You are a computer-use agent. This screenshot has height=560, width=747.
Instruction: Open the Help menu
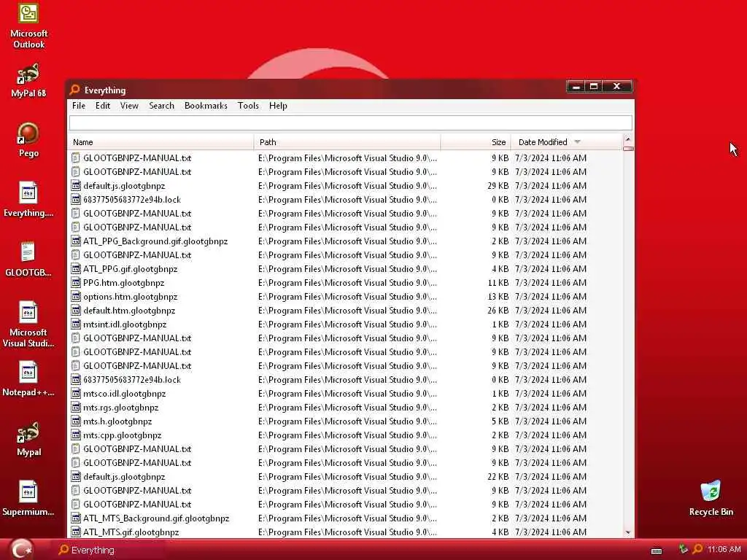pos(278,106)
